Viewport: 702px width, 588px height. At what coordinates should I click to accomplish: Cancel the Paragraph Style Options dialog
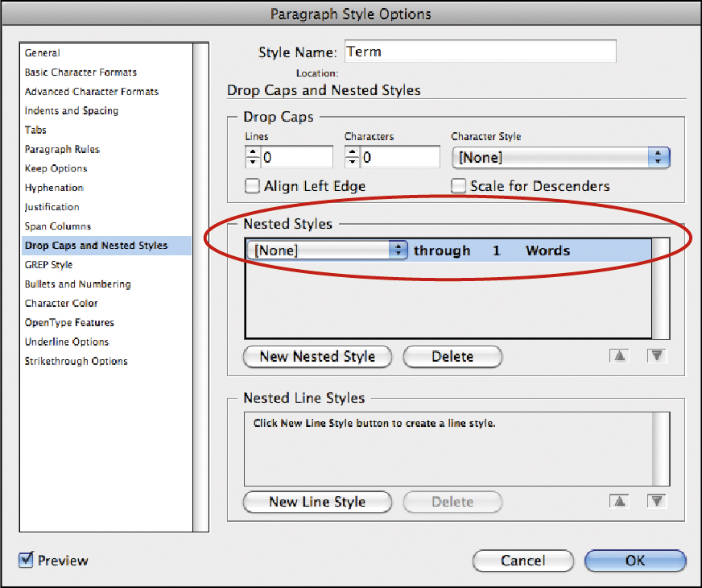522,561
